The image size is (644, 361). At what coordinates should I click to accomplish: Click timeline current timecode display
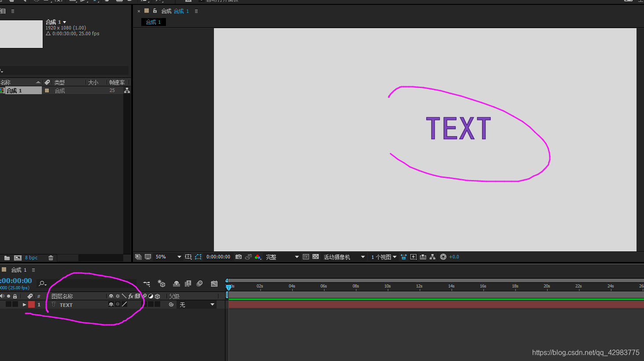tap(16, 281)
